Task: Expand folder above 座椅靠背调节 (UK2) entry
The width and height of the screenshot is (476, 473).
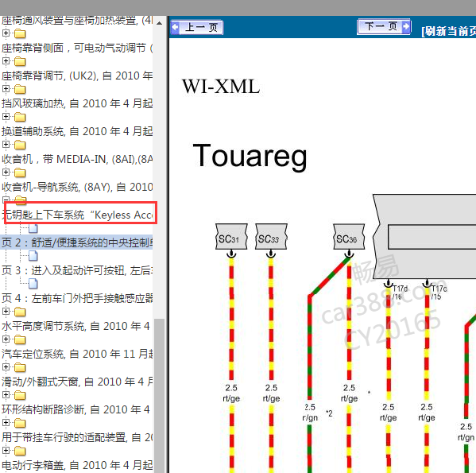Action: tap(6, 61)
